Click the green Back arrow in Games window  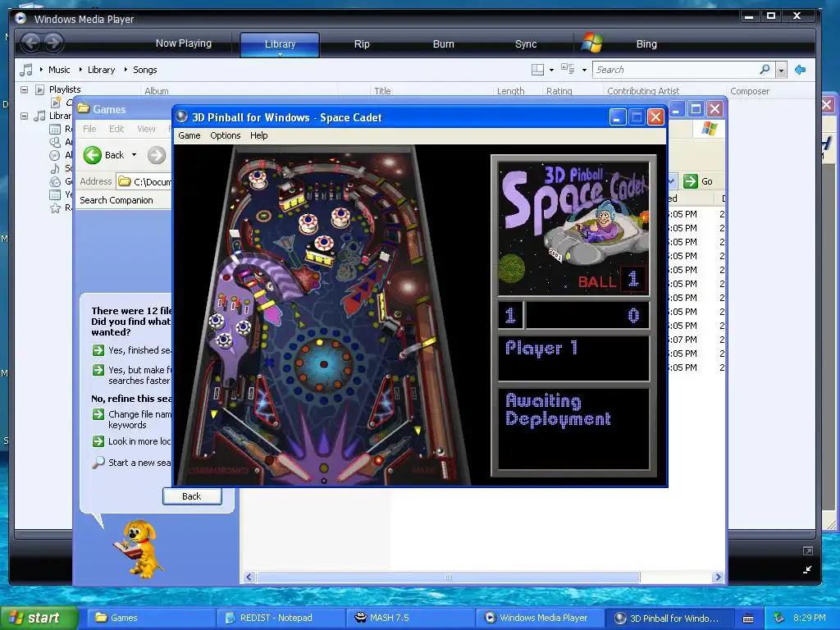click(x=93, y=155)
